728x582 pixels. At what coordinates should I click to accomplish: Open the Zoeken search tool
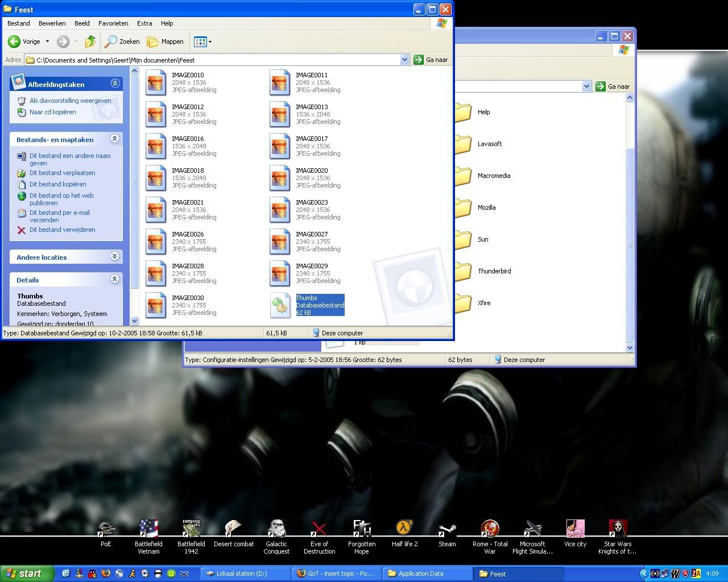pyautogui.click(x=122, y=41)
